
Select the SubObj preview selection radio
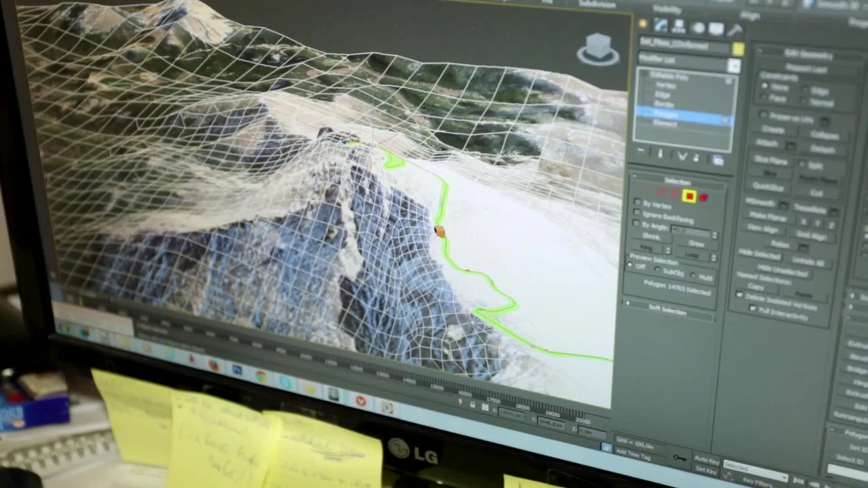point(658,269)
